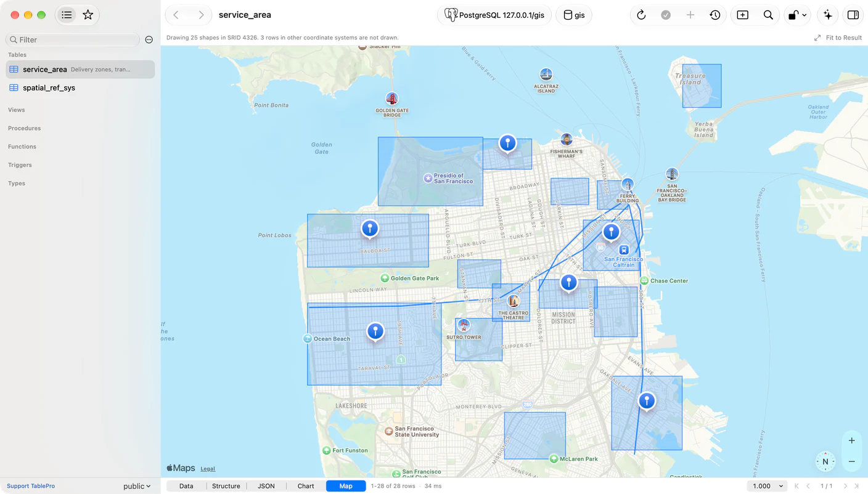Toggle the sidebar list view icon
Image resolution: width=868 pixels, height=494 pixels.
[x=67, y=15]
